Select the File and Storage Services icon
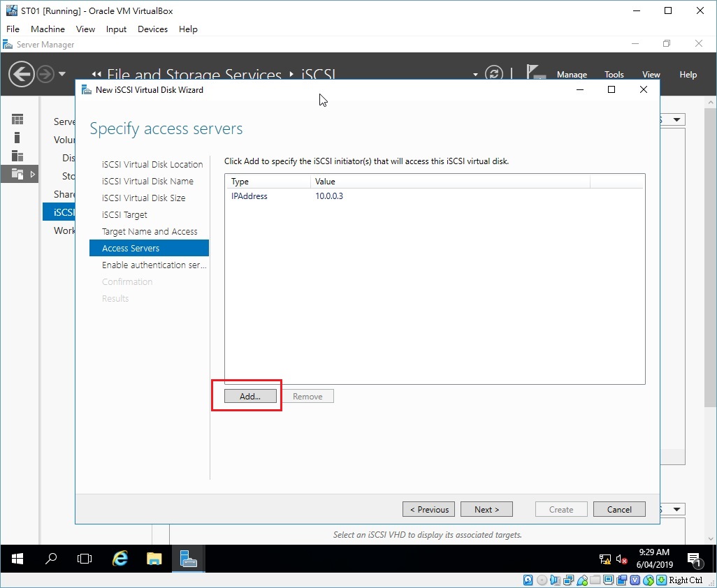Screen dimensions: 717x588 point(16,174)
